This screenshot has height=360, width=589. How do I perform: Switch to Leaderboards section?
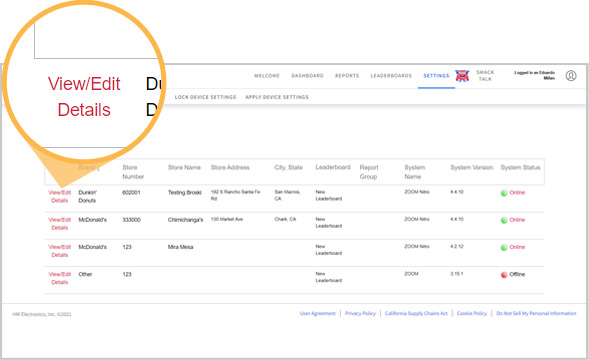(391, 76)
